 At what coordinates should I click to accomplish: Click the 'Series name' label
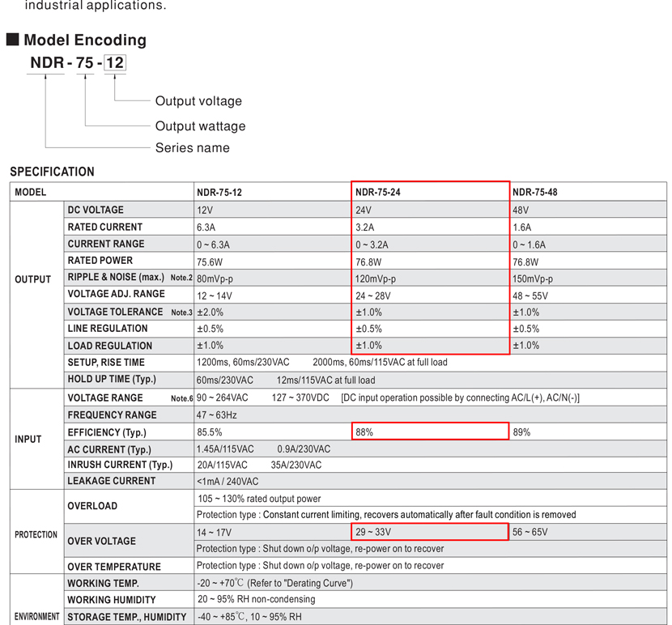pyautogui.click(x=193, y=148)
